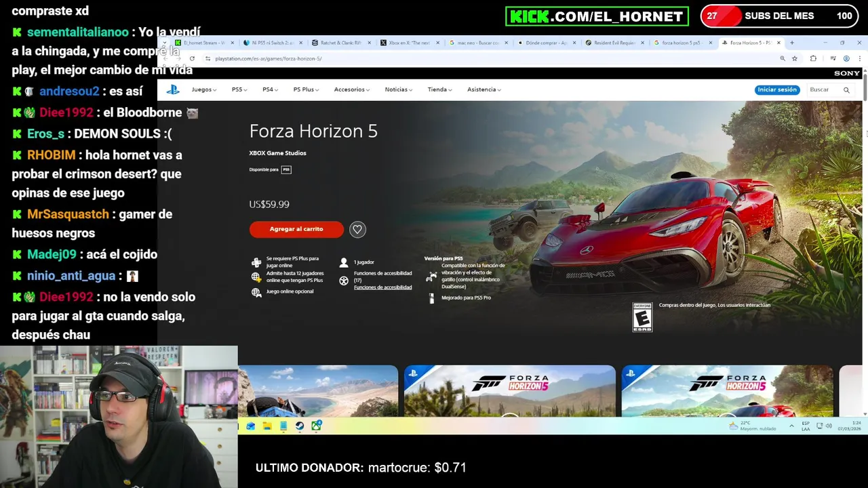The image size is (868, 488).
Task: Click the site information icon in address bar
Action: [208, 58]
